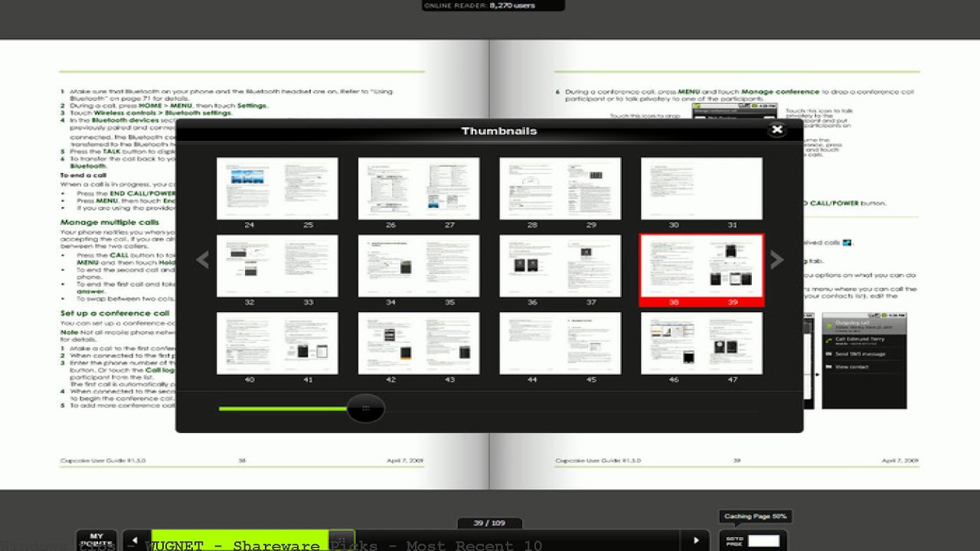The height and width of the screenshot is (551, 980).
Task: Click right page footer number 39
Action: [737, 461]
